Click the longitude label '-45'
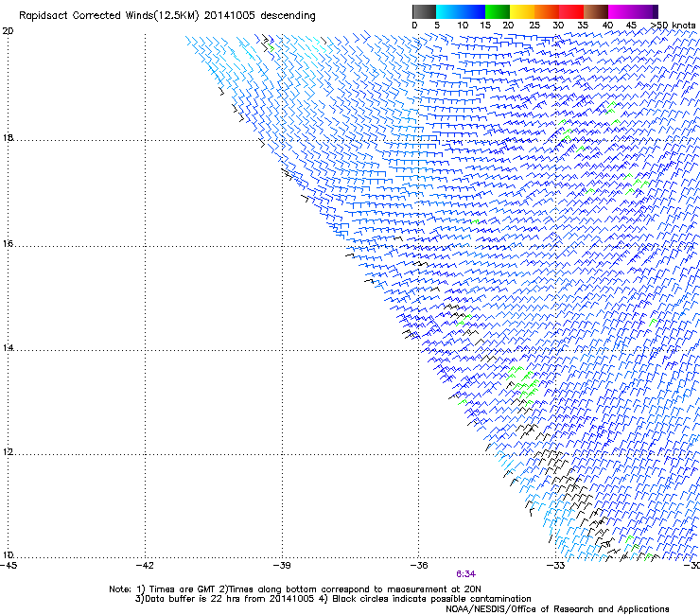This screenshot has width=700, height=615. click(x=9, y=566)
